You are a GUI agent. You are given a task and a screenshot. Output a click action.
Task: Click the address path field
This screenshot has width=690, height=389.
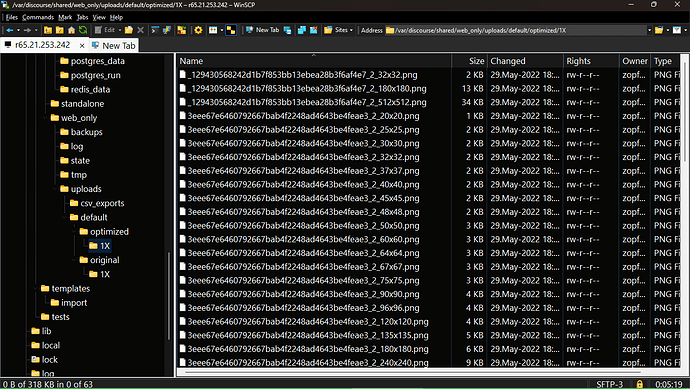516,30
